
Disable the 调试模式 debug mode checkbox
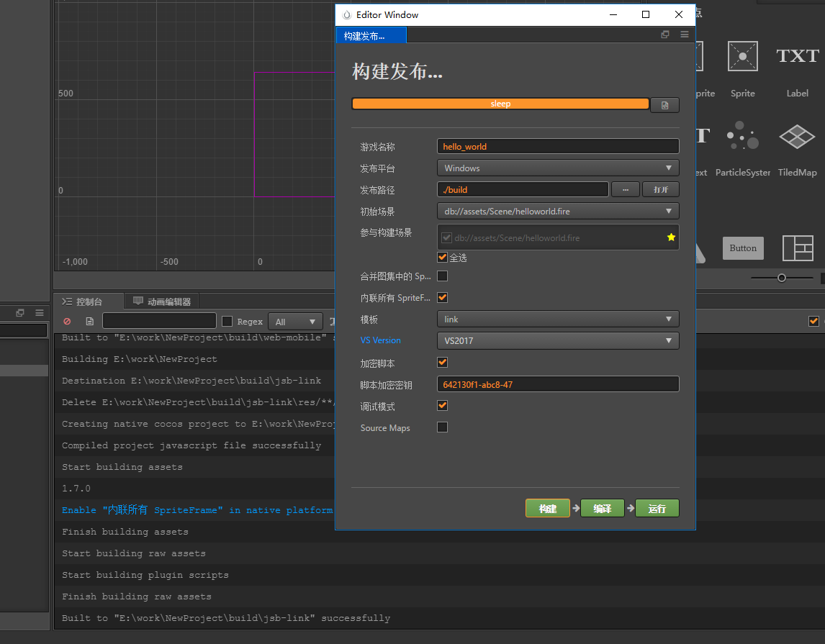(x=443, y=406)
